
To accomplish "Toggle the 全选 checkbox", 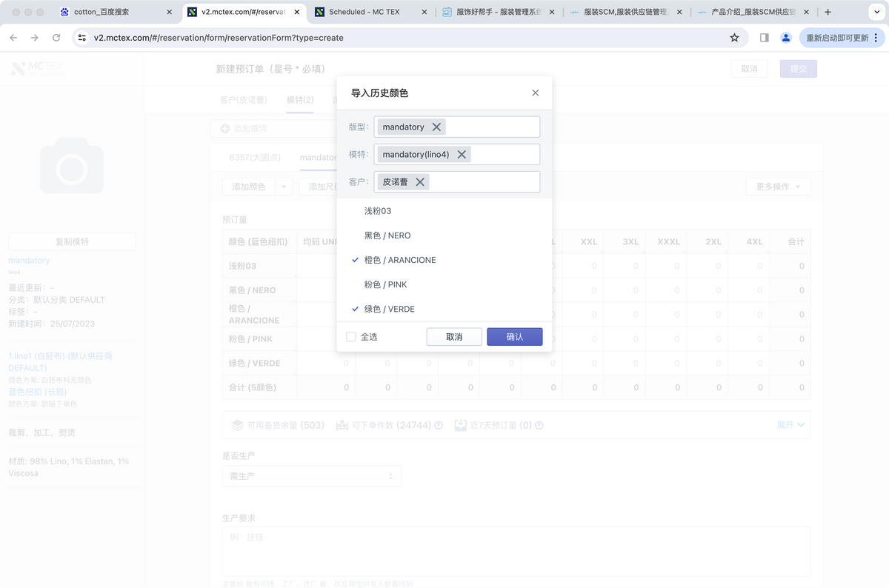I will coord(351,337).
